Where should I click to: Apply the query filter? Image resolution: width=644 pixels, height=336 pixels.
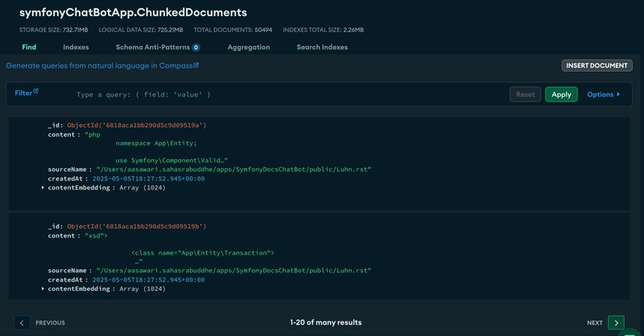point(561,94)
